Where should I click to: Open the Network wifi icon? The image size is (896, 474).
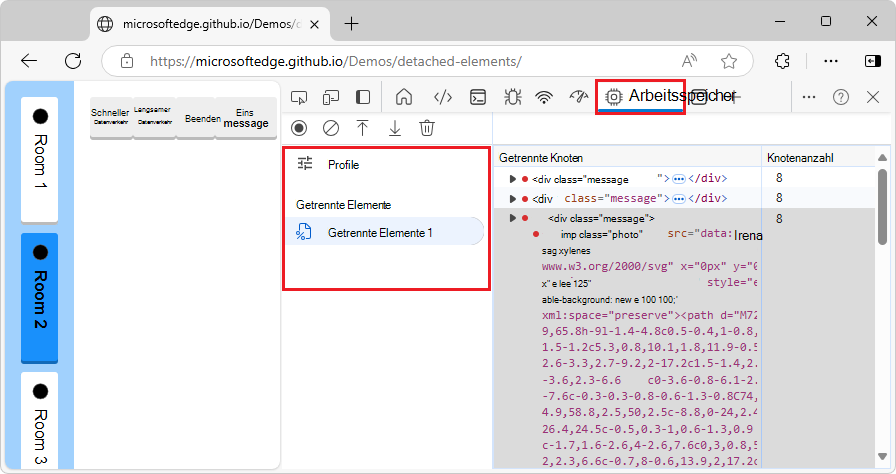pos(544,98)
